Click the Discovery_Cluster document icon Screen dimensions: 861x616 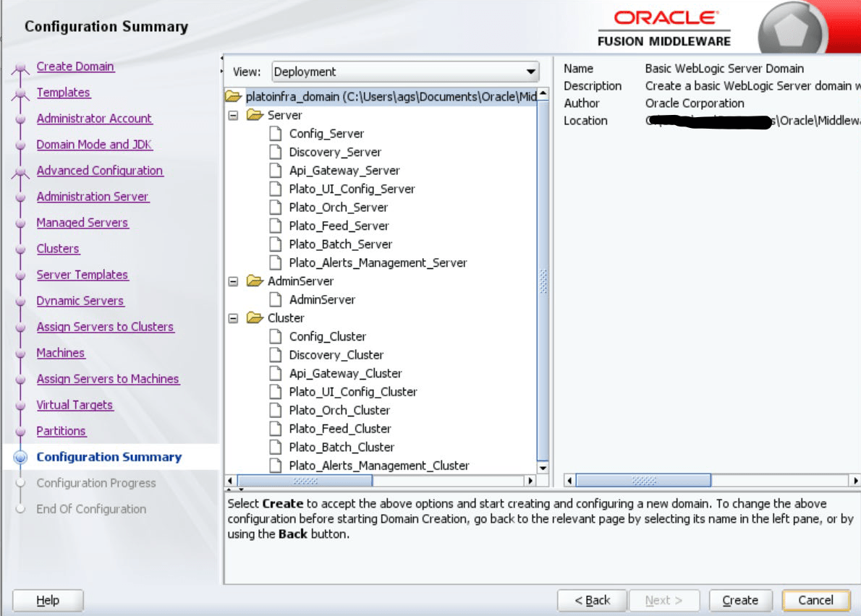(276, 355)
